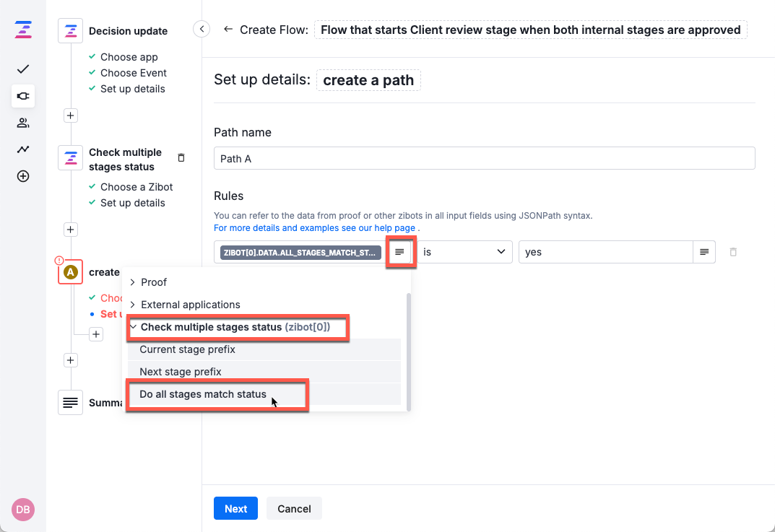The image size is (775, 532).
Task: Click the Next button
Action: [x=235, y=508]
